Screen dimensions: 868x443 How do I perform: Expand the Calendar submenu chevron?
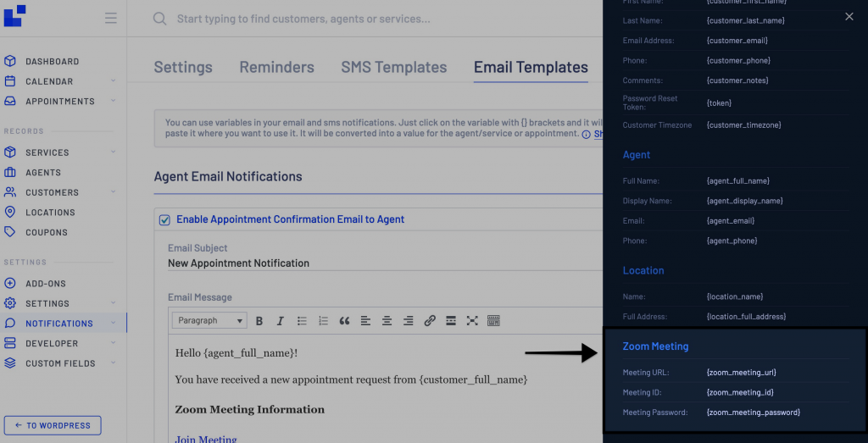tap(113, 80)
